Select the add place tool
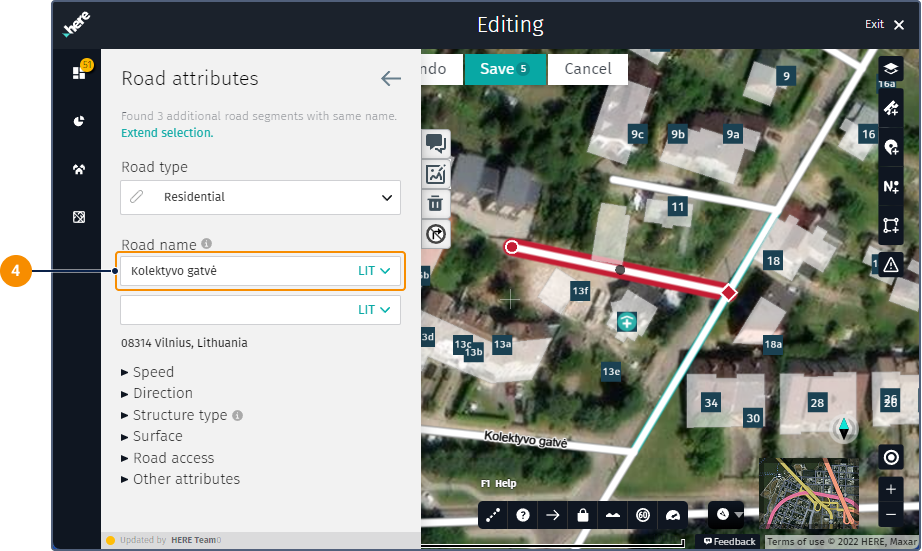 click(891, 147)
